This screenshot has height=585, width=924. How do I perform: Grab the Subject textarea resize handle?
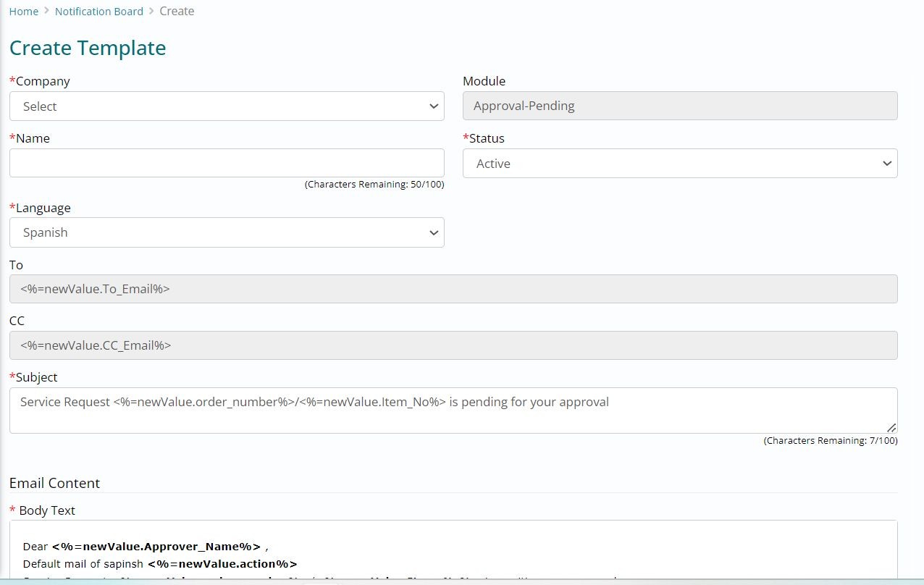pos(891,427)
